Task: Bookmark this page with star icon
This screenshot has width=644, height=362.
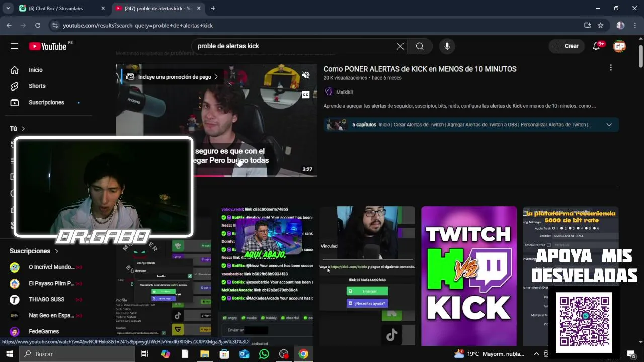Action: [x=600, y=25]
